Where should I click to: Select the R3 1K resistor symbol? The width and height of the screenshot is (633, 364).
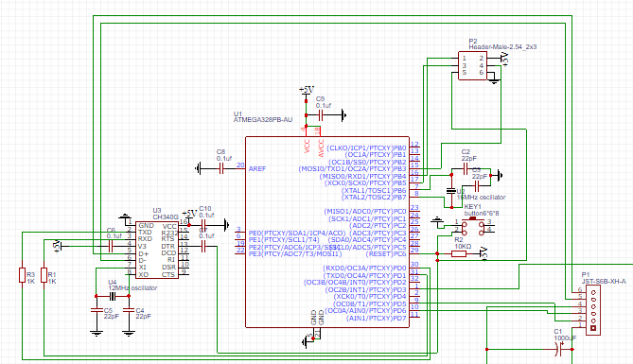[x=22, y=275]
